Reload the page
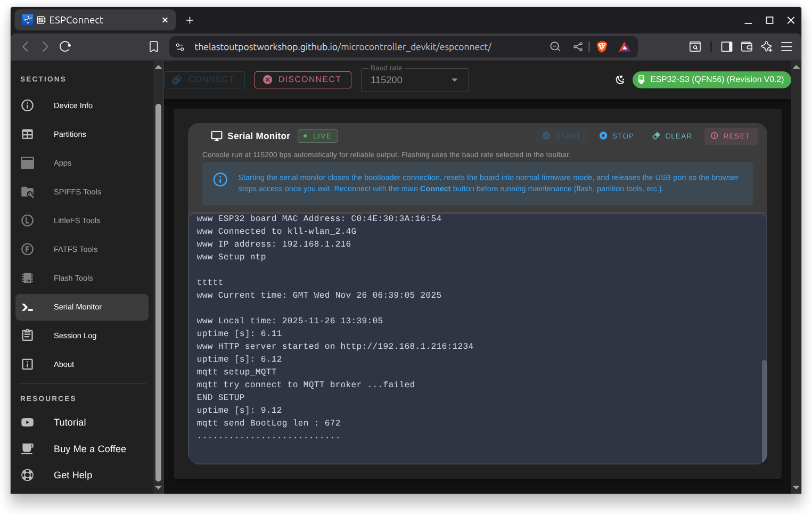 (x=65, y=47)
